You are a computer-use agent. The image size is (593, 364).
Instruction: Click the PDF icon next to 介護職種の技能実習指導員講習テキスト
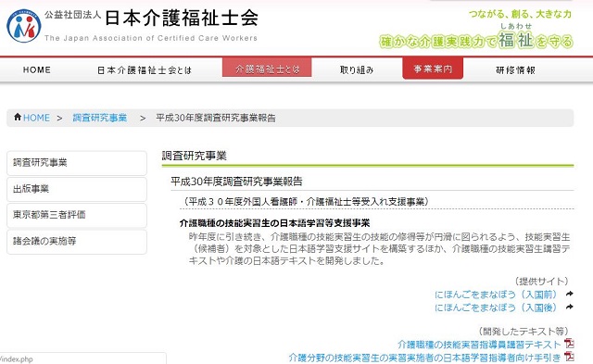point(569,344)
